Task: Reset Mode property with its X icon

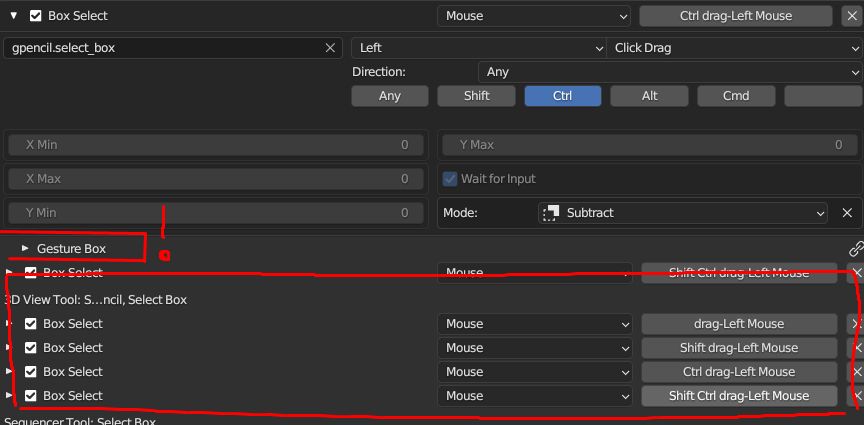Action: click(x=847, y=213)
